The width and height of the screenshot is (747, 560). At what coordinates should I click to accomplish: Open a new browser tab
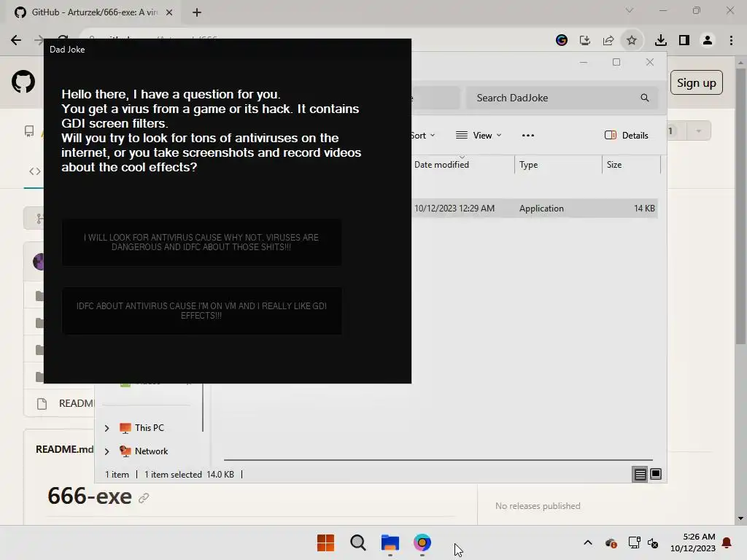tap(197, 12)
